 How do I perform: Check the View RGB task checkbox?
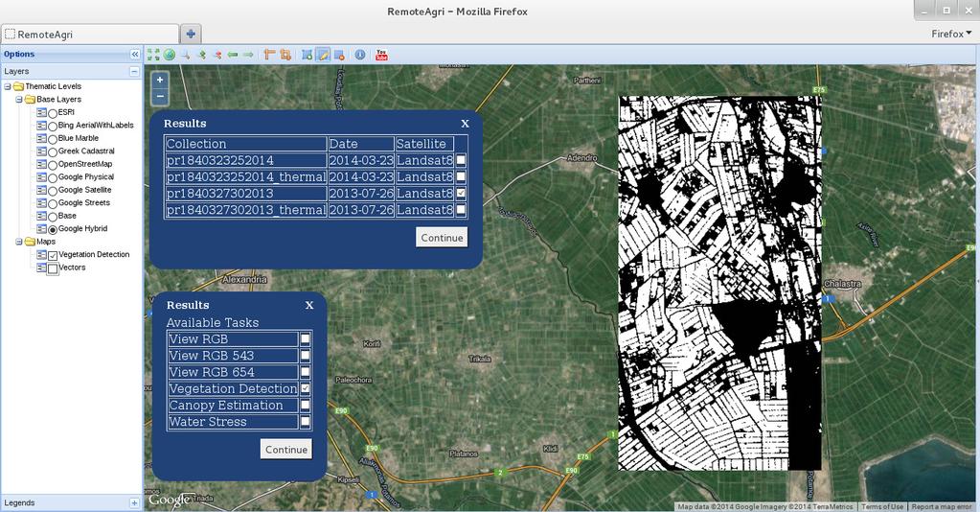pos(305,339)
